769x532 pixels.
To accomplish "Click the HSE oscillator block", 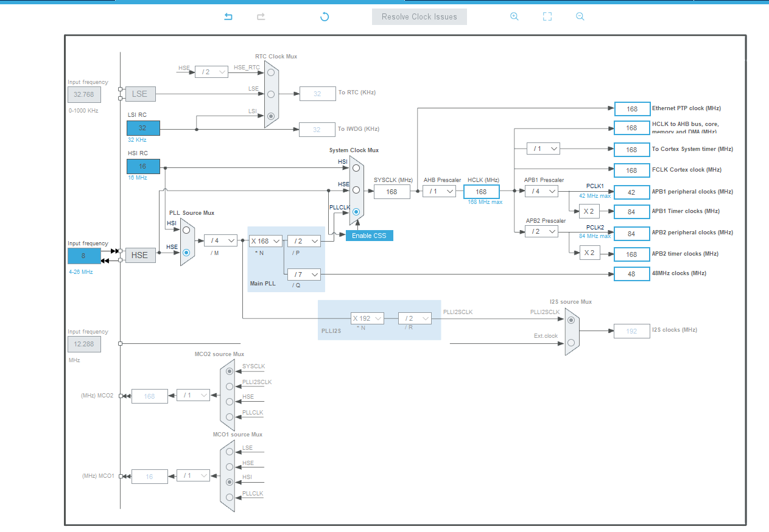I will tap(140, 255).
